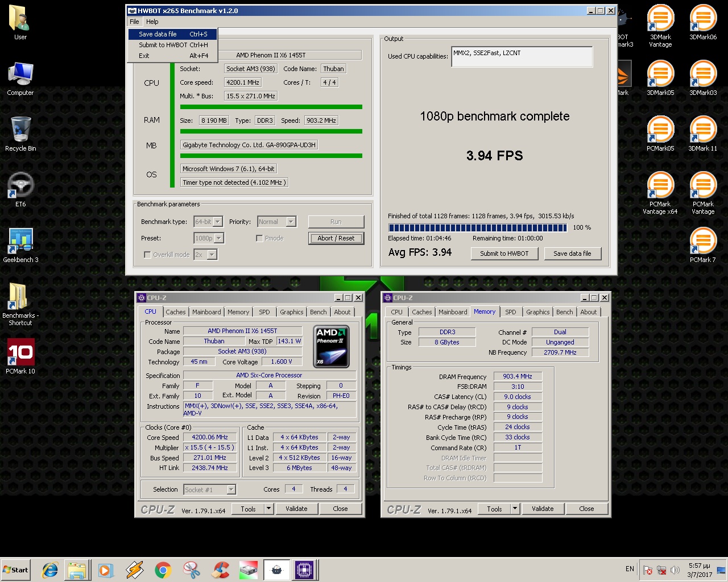Screen dimensions: 728x582
Task: Click the Action Center flag tray icon
Action: (x=647, y=569)
